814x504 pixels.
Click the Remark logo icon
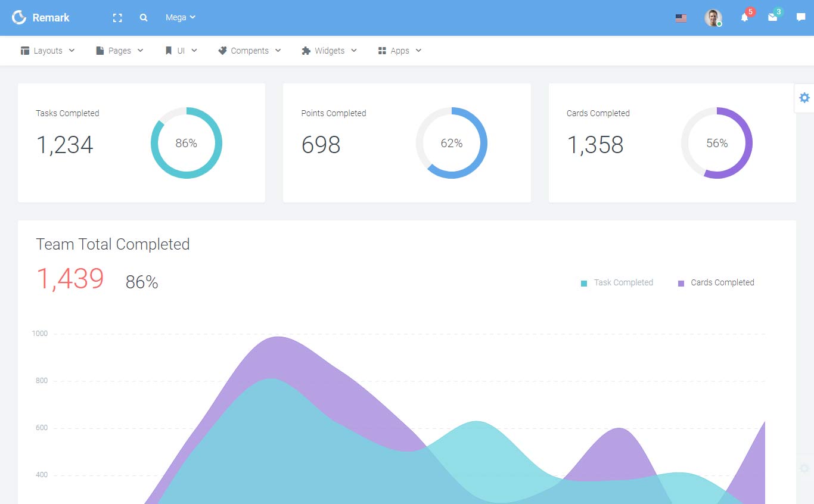pyautogui.click(x=19, y=17)
